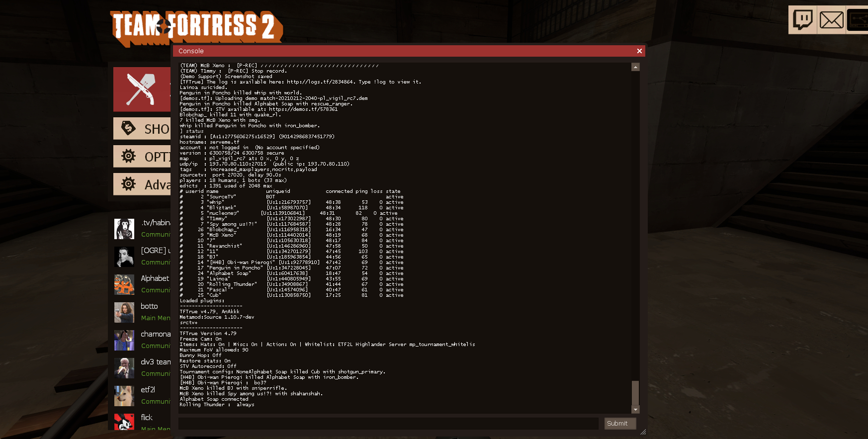The height and width of the screenshot is (439, 868).
Task: Click the "Spy among us!?!" player row
Action: pos(291,224)
